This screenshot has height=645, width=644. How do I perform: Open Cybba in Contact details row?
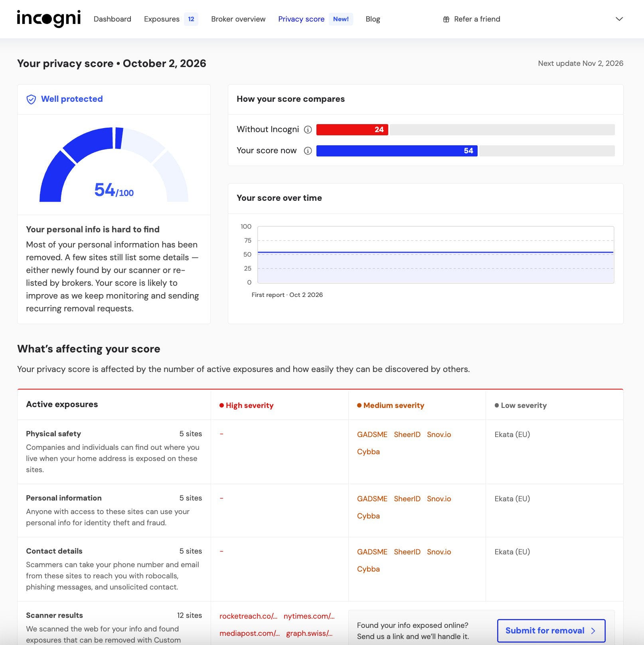click(x=368, y=569)
